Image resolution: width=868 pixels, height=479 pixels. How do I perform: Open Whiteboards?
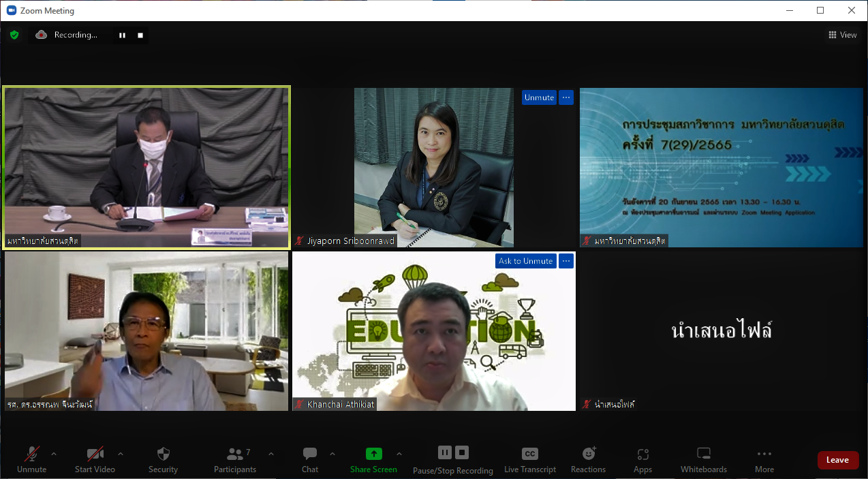[x=704, y=460]
